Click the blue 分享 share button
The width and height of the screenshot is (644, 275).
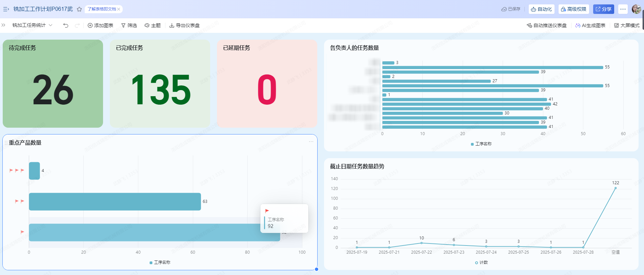(603, 9)
